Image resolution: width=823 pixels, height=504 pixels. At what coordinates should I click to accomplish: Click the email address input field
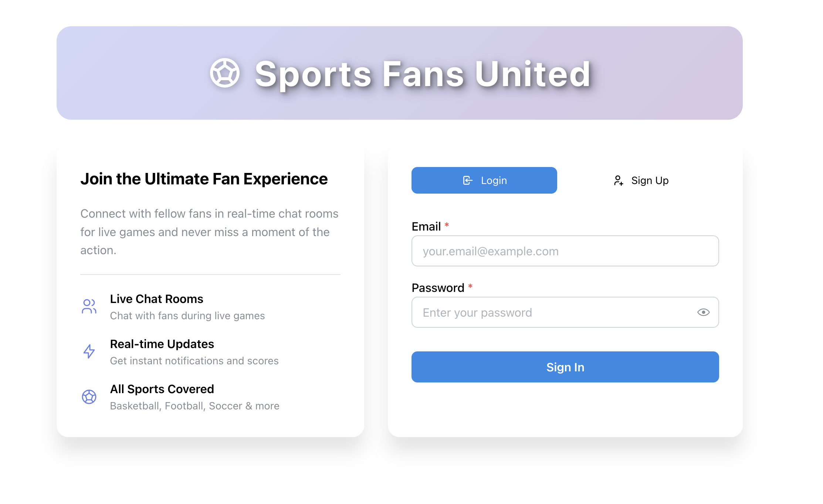[565, 251]
